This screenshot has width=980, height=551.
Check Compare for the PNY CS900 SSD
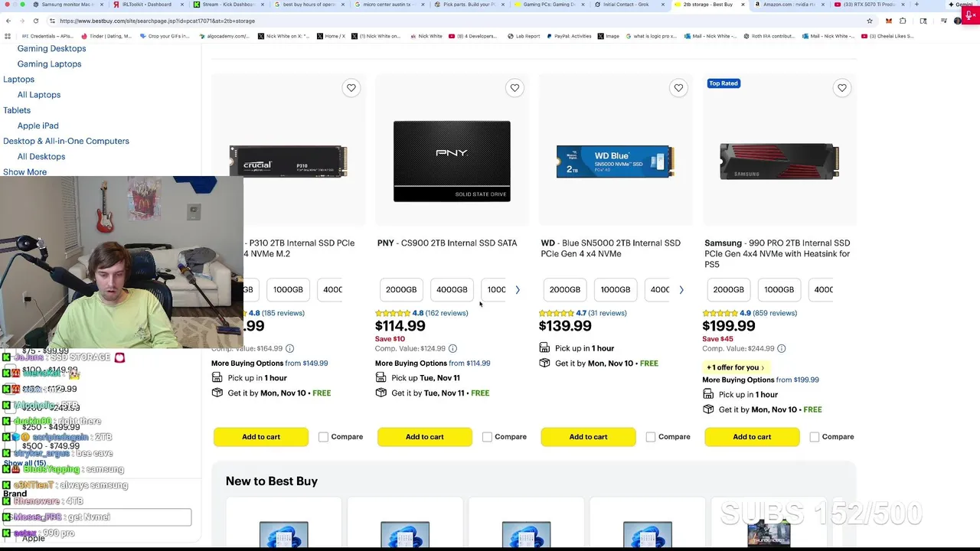(x=487, y=437)
